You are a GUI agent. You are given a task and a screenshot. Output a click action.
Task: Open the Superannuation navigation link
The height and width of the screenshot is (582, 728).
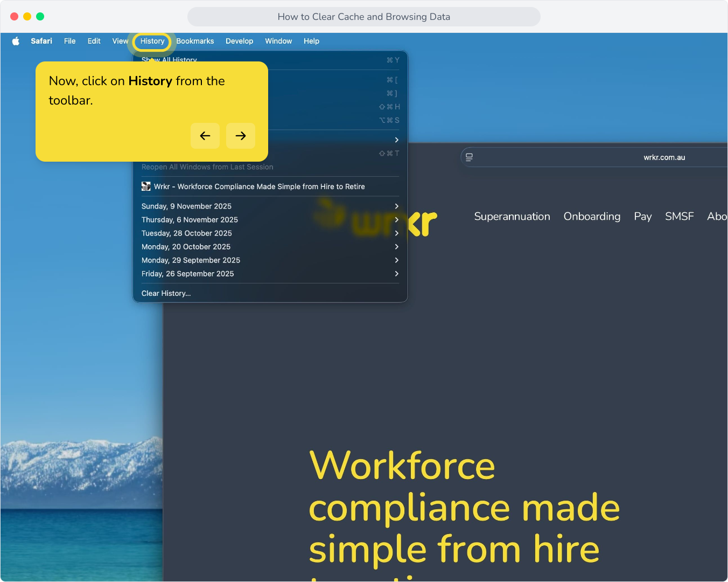(512, 216)
